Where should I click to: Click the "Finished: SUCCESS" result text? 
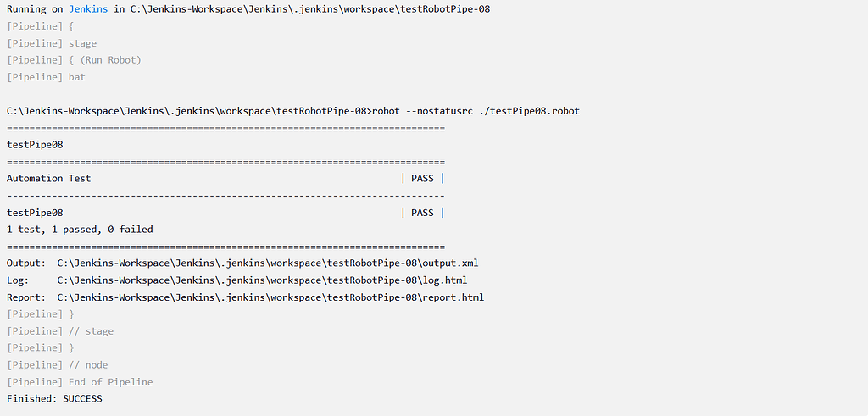54,399
